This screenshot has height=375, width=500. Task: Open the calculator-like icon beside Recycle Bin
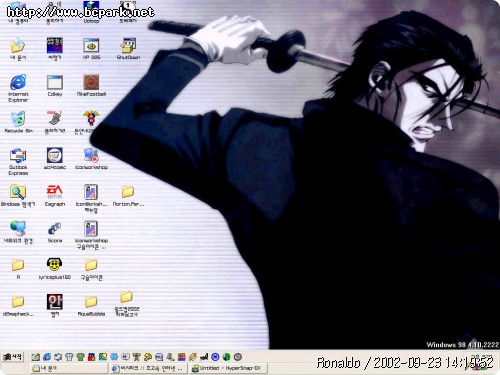[55, 119]
